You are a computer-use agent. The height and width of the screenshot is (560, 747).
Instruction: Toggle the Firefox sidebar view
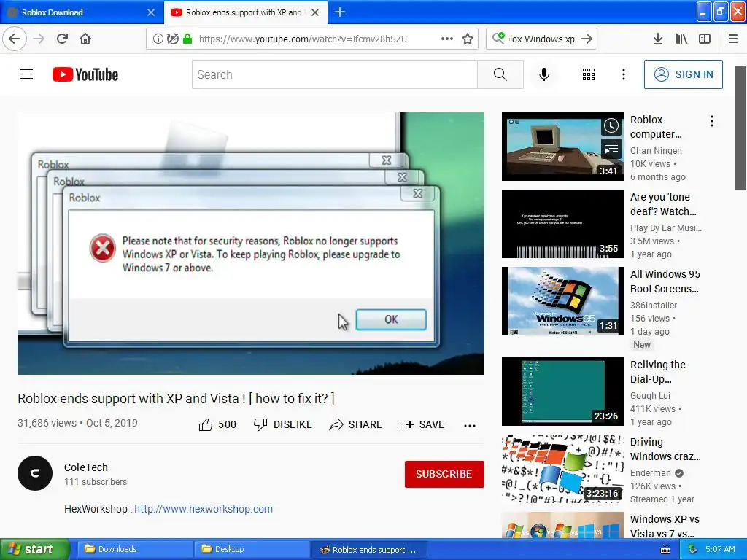click(x=705, y=39)
